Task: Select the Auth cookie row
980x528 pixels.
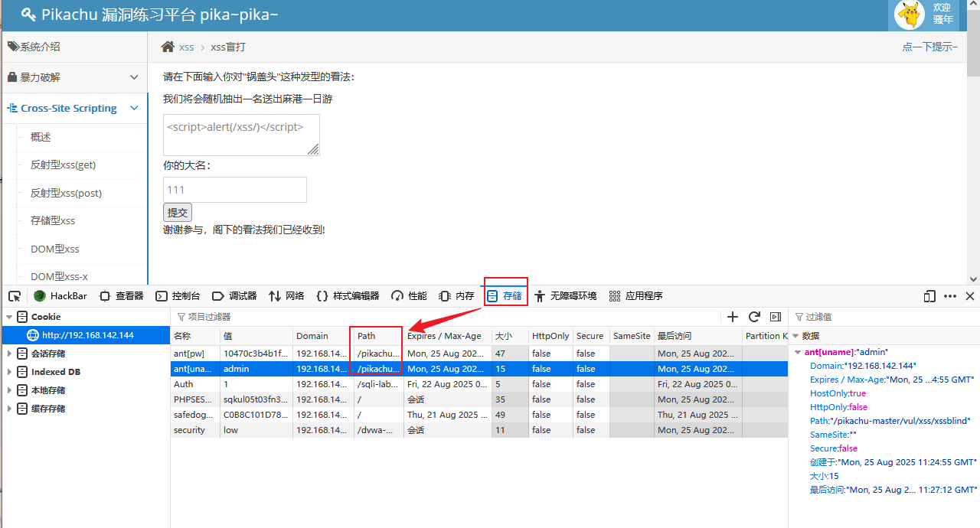Action: pos(479,384)
